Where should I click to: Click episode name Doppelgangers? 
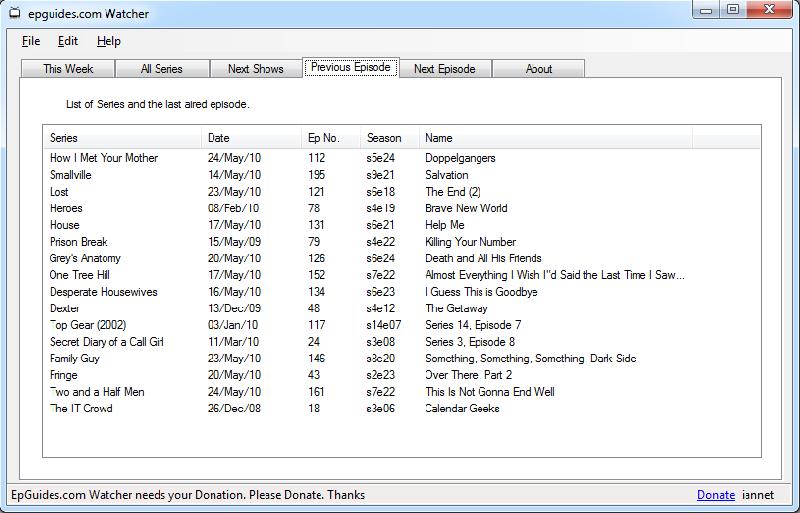[460, 158]
